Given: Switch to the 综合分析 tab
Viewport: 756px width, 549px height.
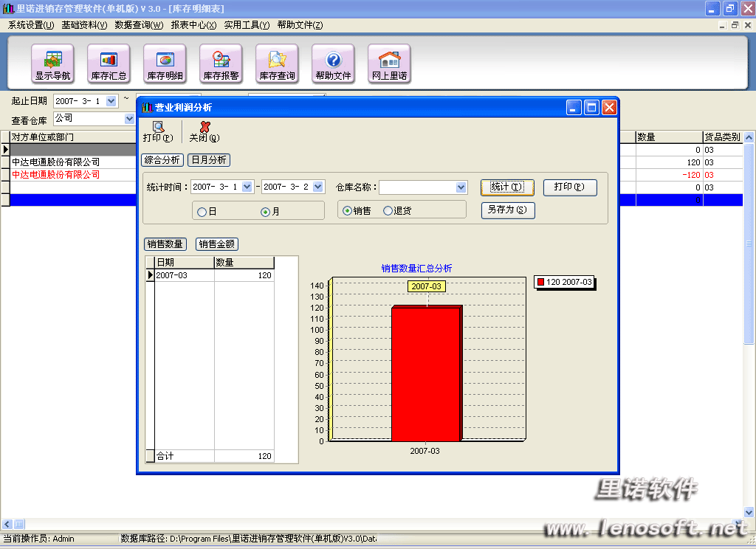Looking at the screenshot, I should [x=162, y=160].
